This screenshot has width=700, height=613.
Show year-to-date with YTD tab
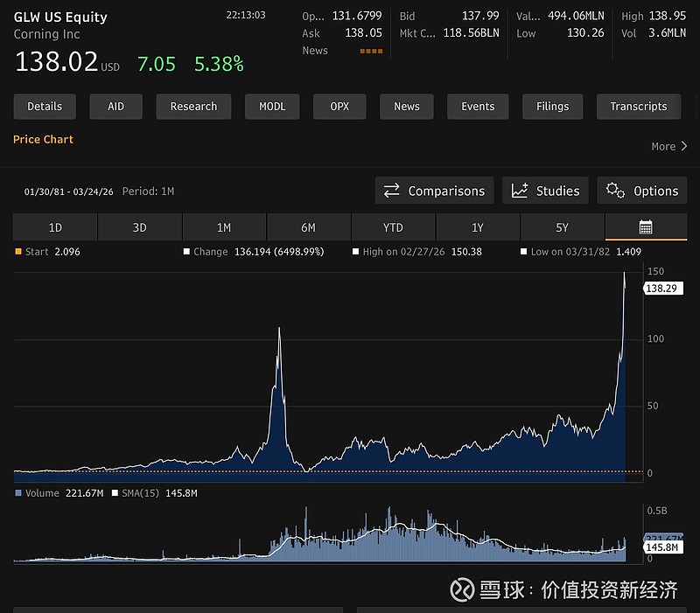393,227
